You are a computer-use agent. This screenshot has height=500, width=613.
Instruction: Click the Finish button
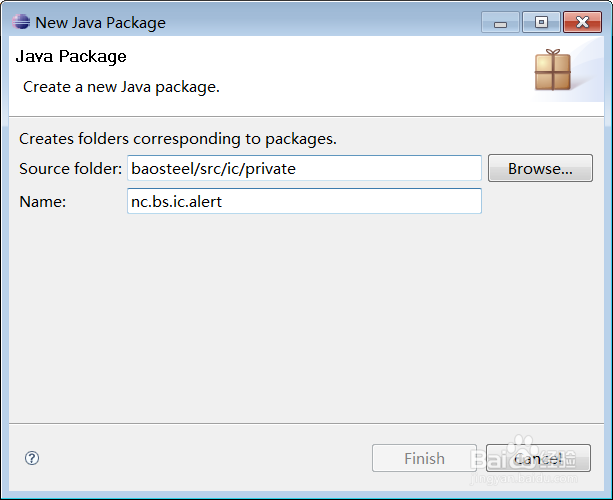424,458
